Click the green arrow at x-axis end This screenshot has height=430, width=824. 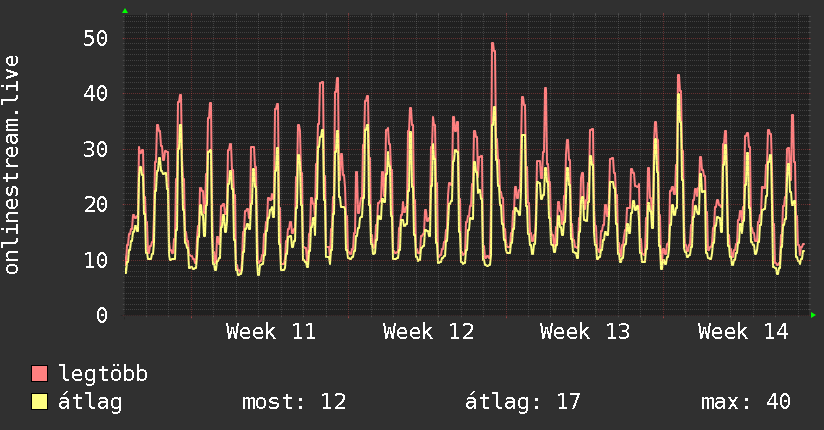click(x=813, y=315)
